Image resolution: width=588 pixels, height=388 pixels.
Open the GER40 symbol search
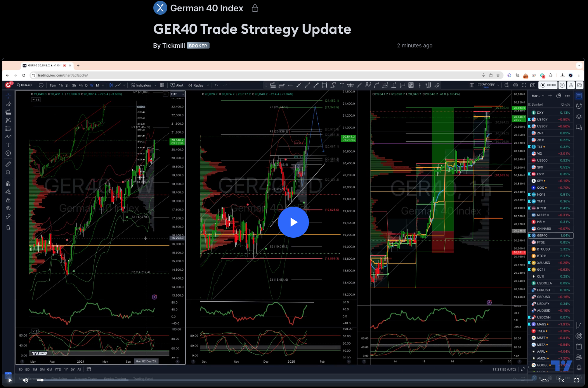24,85
